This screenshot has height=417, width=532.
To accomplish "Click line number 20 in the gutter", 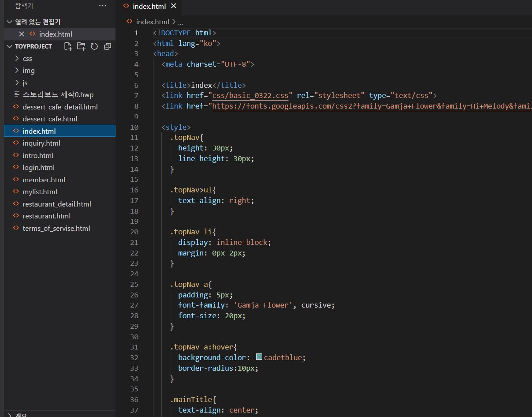I will pyautogui.click(x=134, y=232).
